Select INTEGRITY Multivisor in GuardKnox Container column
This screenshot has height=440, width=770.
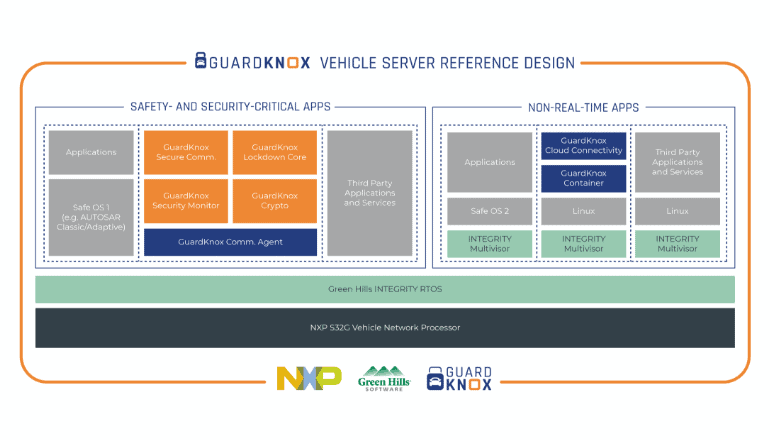[584, 244]
